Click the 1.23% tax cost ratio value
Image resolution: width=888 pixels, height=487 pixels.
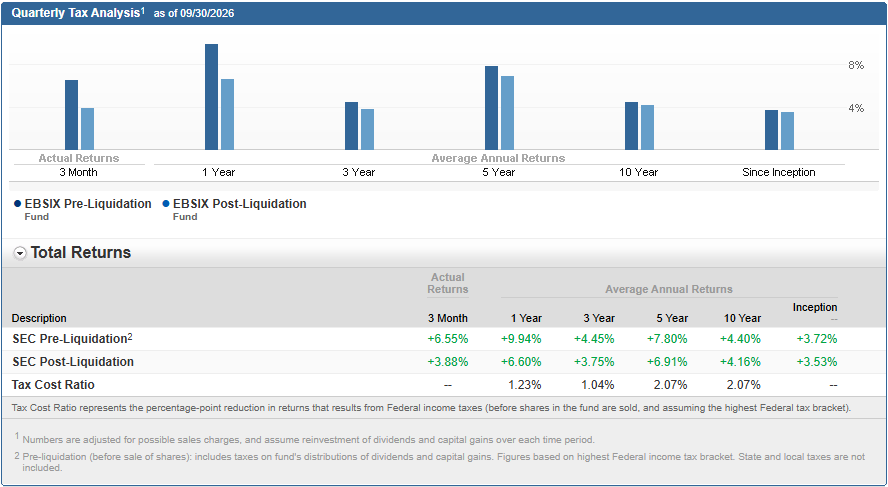[525, 385]
